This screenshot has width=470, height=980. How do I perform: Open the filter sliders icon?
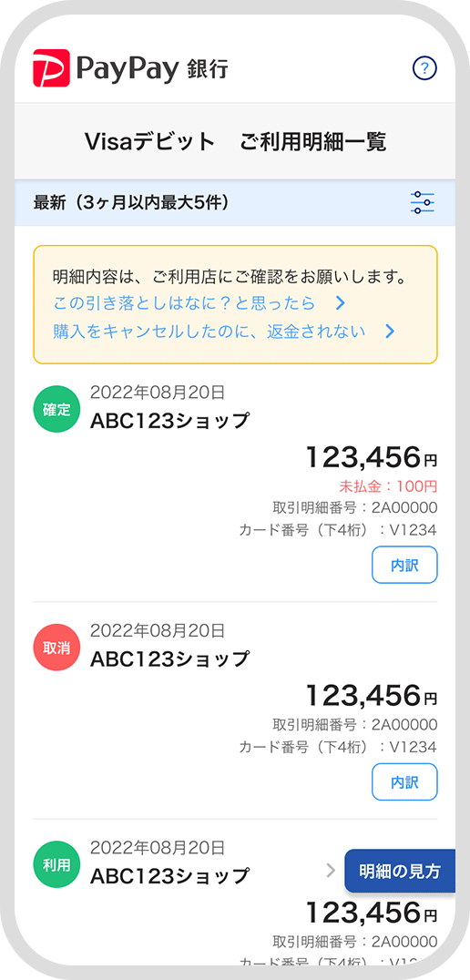[x=423, y=203]
